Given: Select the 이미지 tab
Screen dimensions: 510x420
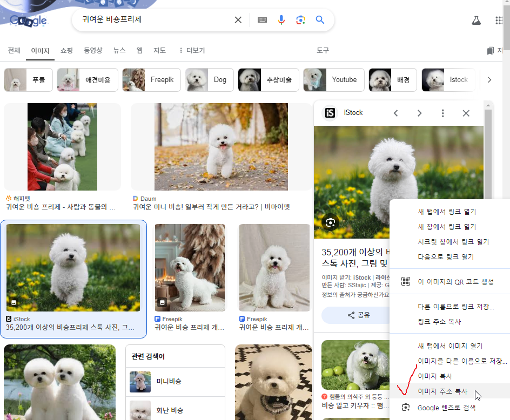Looking at the screenshot, I should [x=40, y=51].
